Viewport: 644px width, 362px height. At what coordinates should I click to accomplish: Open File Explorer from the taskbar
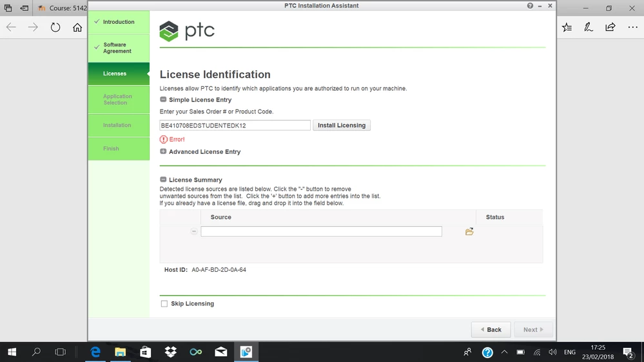(121, 352)
